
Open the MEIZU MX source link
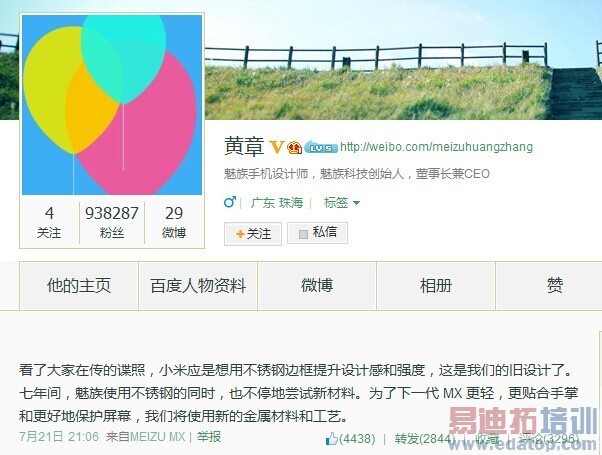tap(158, 437)
